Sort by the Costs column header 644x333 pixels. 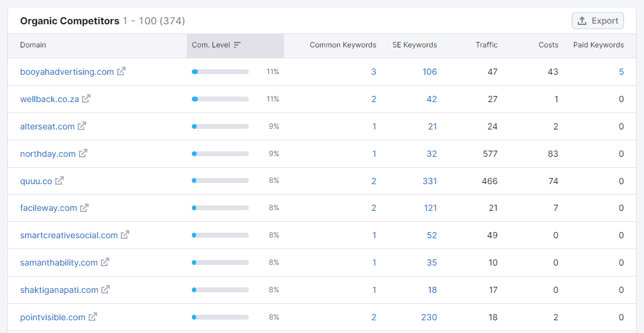pos(548,45)
